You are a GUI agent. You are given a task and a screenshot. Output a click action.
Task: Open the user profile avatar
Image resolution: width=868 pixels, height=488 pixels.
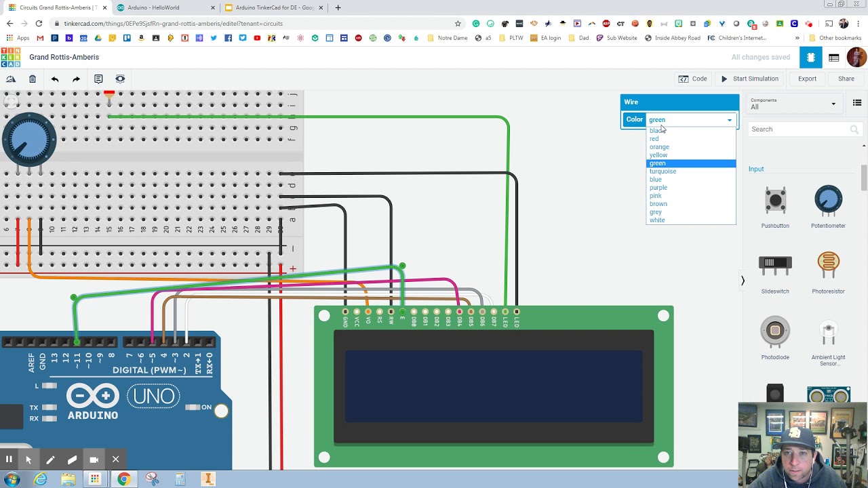click(x=856, y=57)
